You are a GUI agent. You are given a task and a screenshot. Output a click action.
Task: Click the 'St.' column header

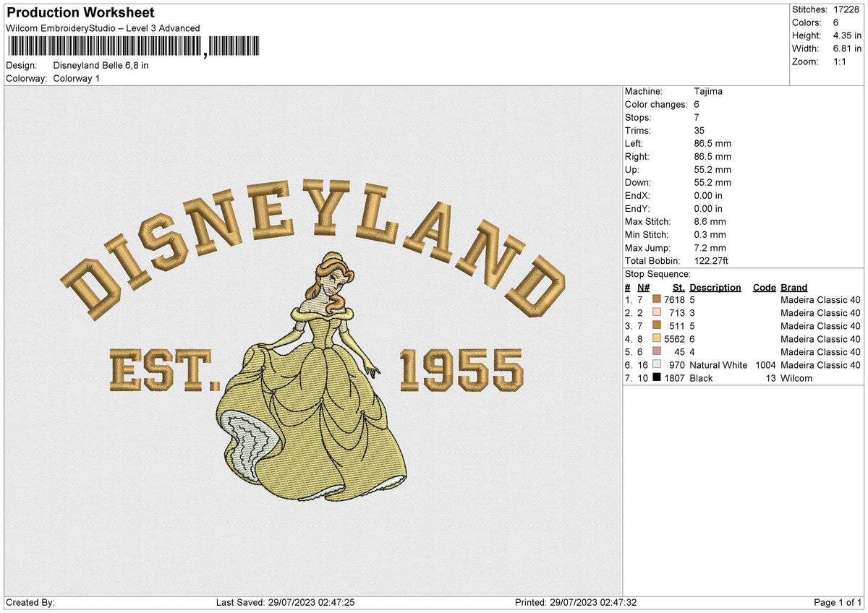point(679,287)
